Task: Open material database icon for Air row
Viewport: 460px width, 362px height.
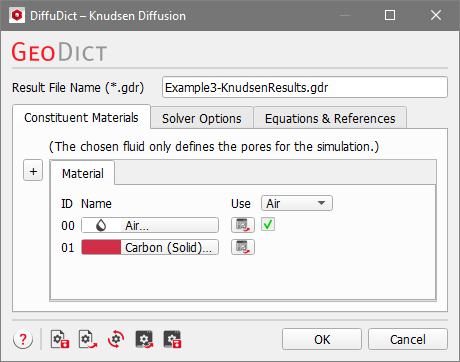Action: click(x=243, y=225)
